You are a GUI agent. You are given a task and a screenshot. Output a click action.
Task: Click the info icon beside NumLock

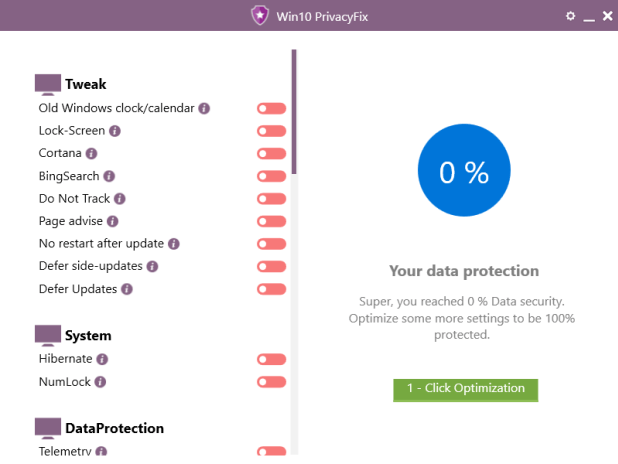pos(100,382)
